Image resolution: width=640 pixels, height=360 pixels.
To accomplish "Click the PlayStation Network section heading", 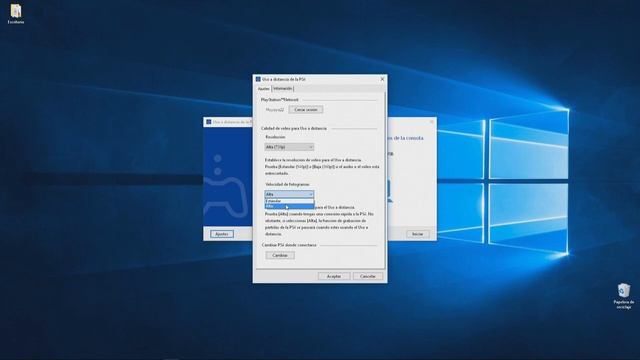I will [x=280, y=100].
